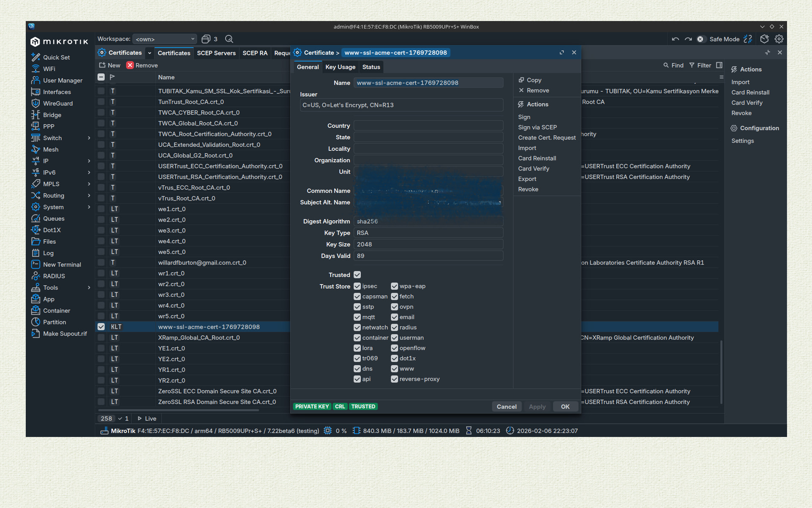Open New Terminal in sidebar
Image resolution: width=812 pixels, height=508 pixels.
pyautogui.click(x=62, y=265)
